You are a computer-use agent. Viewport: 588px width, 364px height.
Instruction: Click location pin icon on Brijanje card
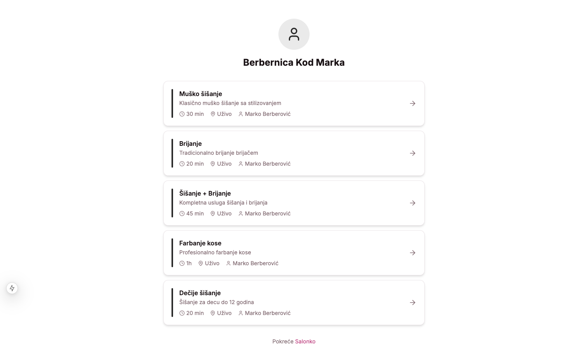[213, 164]
